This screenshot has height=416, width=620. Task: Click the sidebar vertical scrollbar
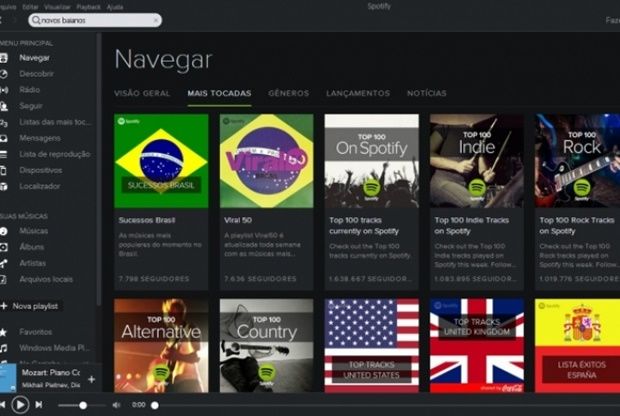(98, 170)
